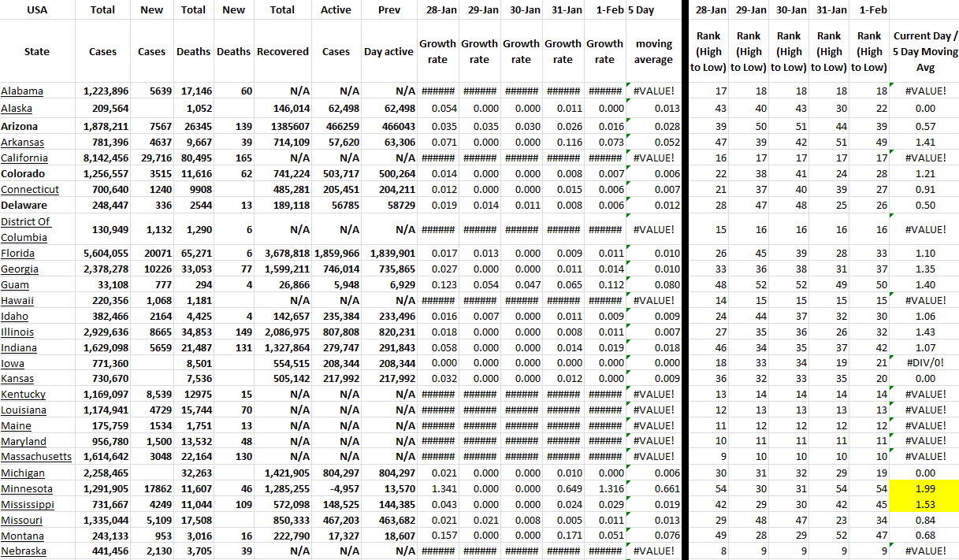Select the 'Current Day / 5 Day Moving Avg' header

[x=925, y=52]
